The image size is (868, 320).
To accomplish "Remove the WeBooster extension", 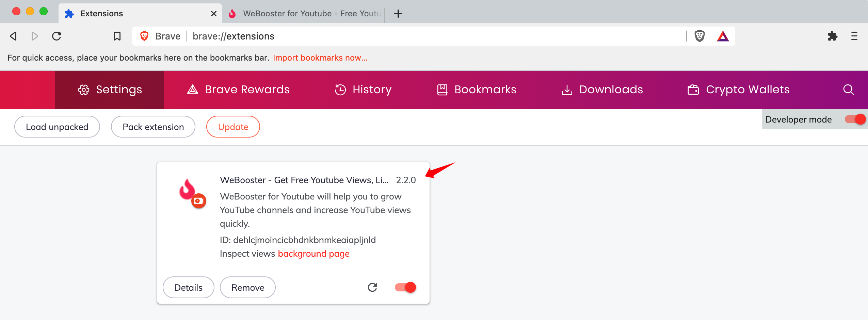I will pyautogui.click(x=248, y=287).
